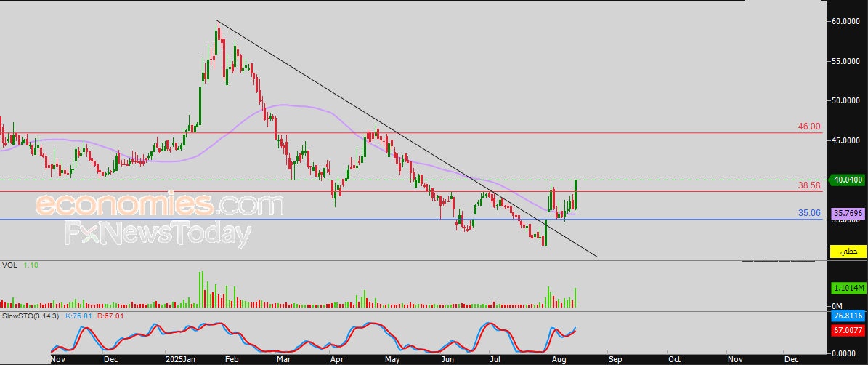Click the Oct date axis label
This screenshot has width=868, height=365.
[673, 359]
